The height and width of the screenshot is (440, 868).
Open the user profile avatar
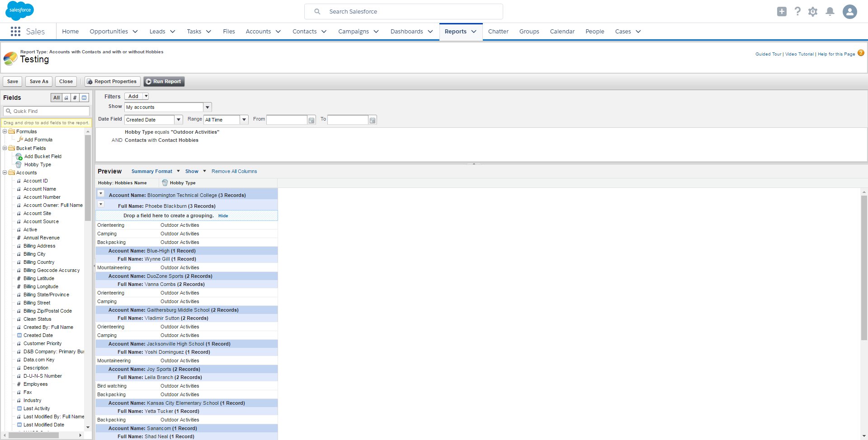pos(849,12)
